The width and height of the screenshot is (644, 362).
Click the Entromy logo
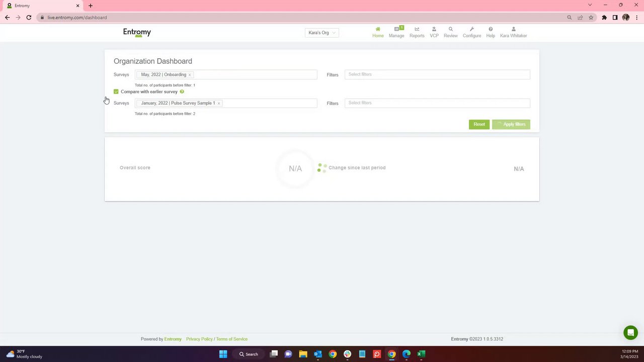click(x=137, y=33)
